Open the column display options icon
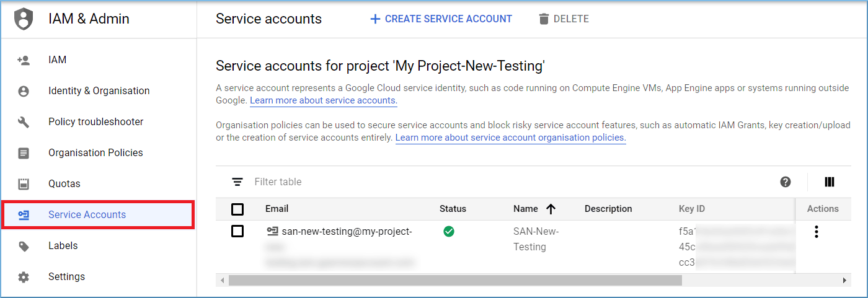 coord(830,182)
